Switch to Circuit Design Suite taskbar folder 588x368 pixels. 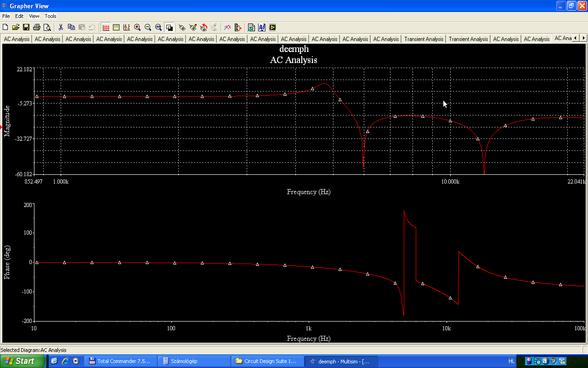pyautogui.click(x=268, y=361)
